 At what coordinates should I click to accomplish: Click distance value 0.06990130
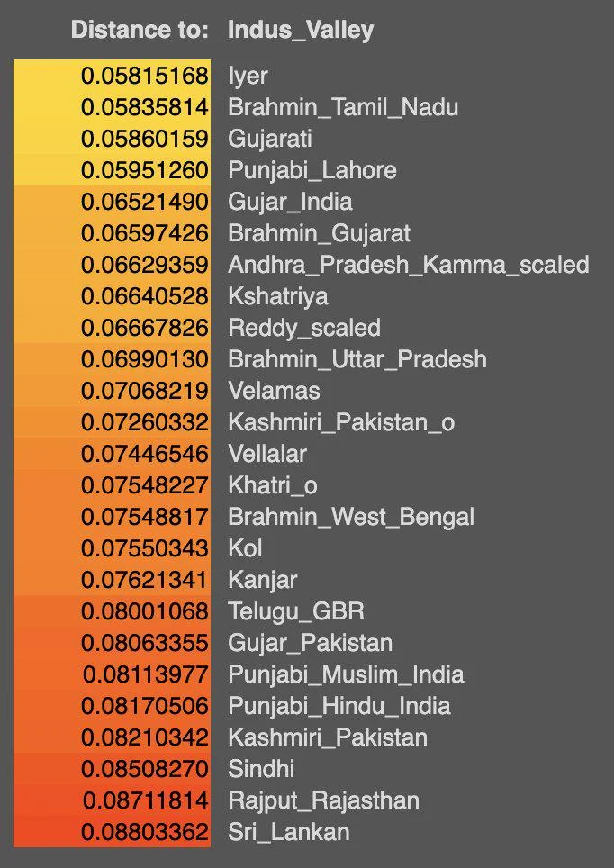[144, 359]
